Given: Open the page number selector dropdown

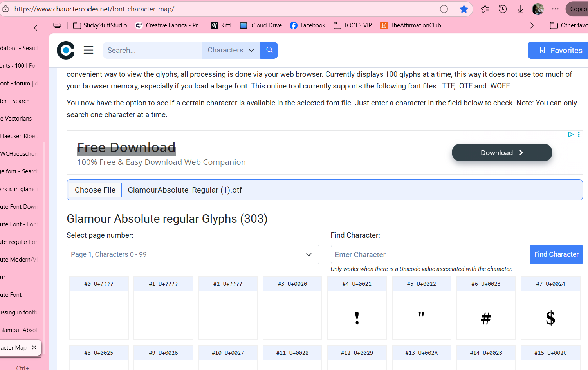Looking at the screenshot, I should [193, 254].
